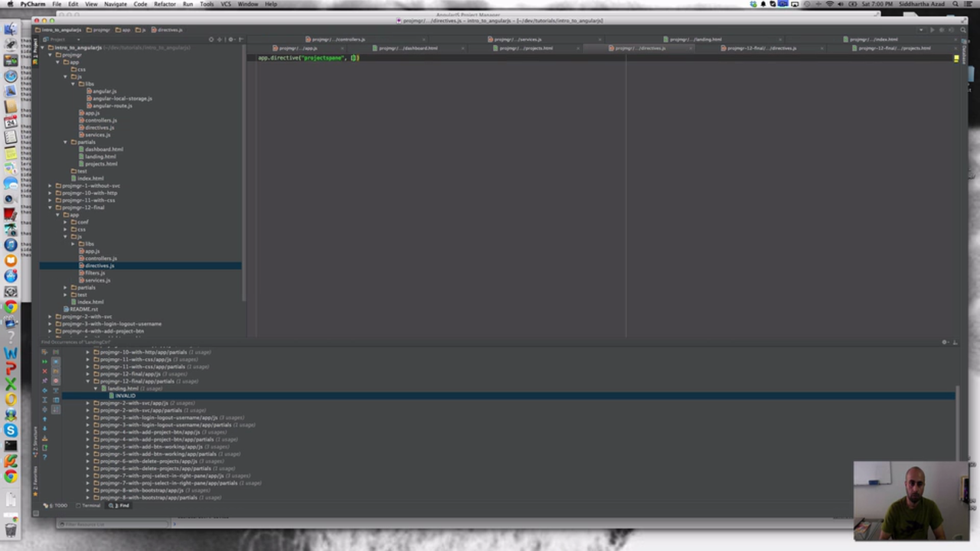Click the next occurrence down arrow
Screen dimensions: 980x551
pyautogui.click(x=44, y=429)
